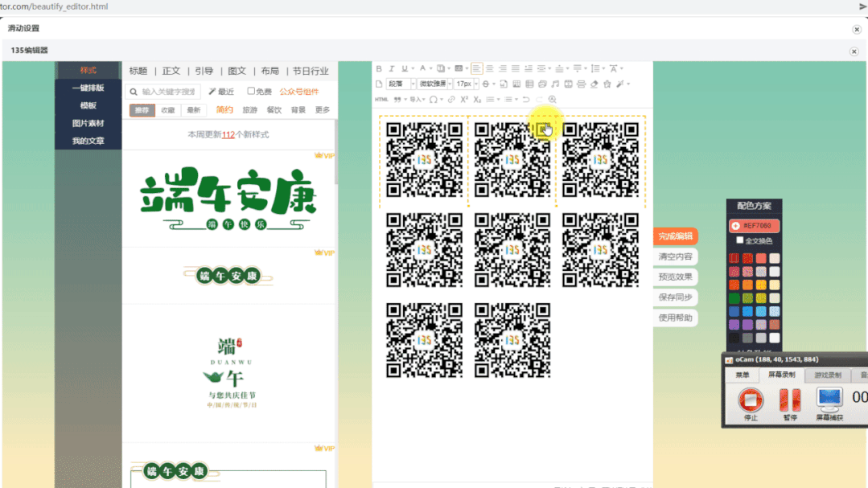Select 模板 in the left sidebar
Image resolution: width=868 pixels, height=488 pixels.
point(88,105)
